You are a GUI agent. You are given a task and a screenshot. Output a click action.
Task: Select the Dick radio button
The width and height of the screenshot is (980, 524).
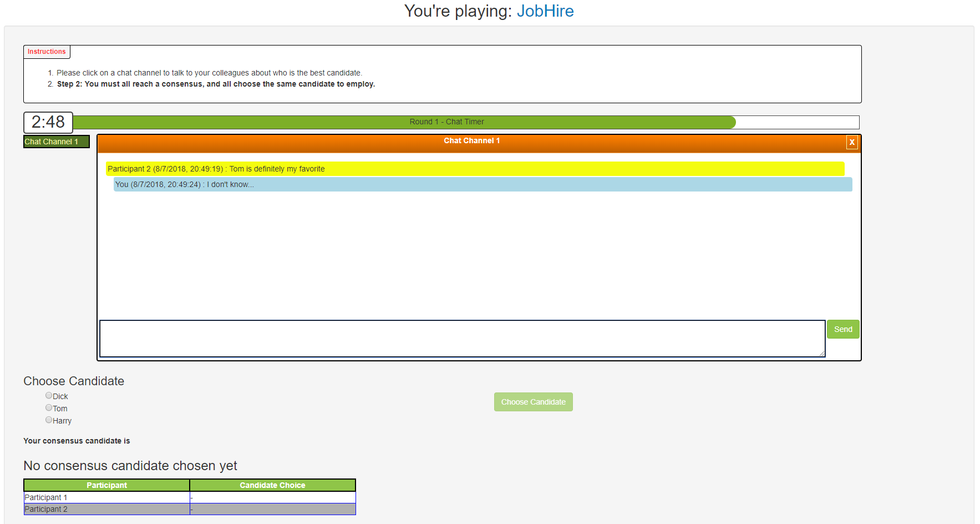[49, 396]
